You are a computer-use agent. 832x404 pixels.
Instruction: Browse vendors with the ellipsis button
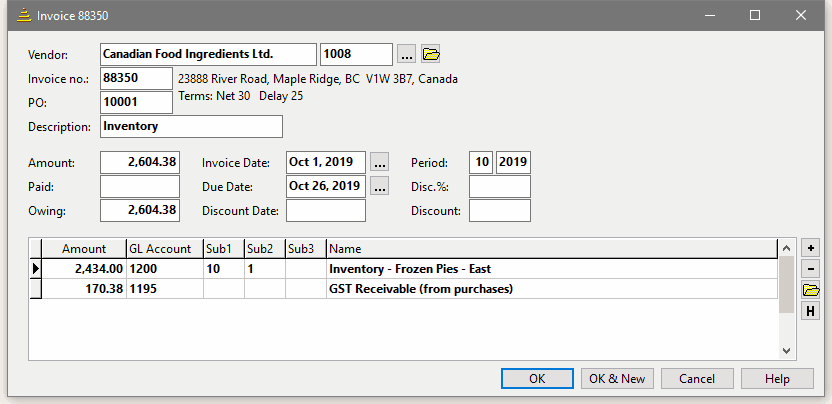[x=407, y=54]
